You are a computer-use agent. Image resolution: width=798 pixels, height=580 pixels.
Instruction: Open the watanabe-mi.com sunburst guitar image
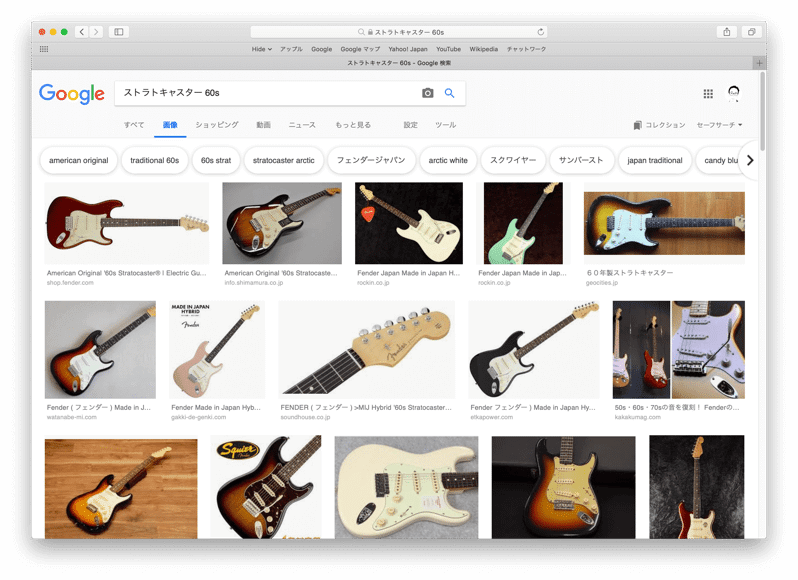100,350
